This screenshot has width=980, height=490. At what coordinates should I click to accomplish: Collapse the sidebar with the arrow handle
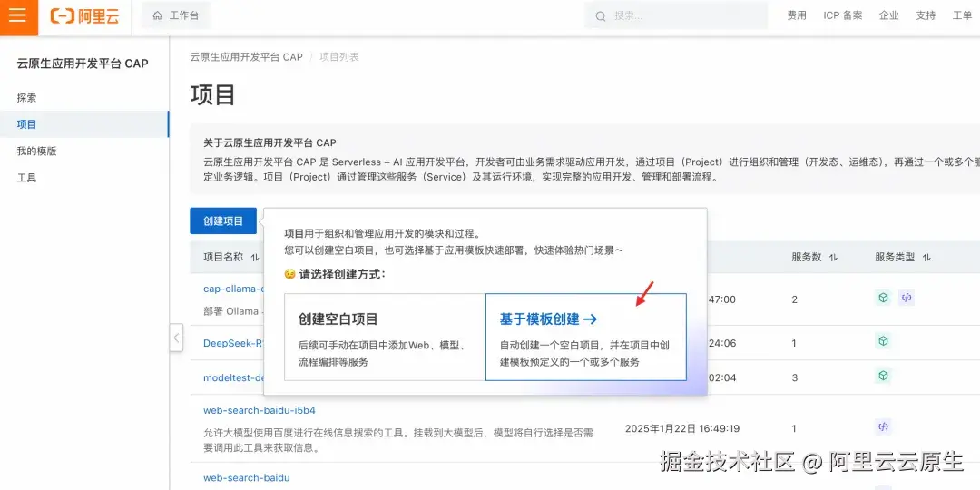(176, 338)
